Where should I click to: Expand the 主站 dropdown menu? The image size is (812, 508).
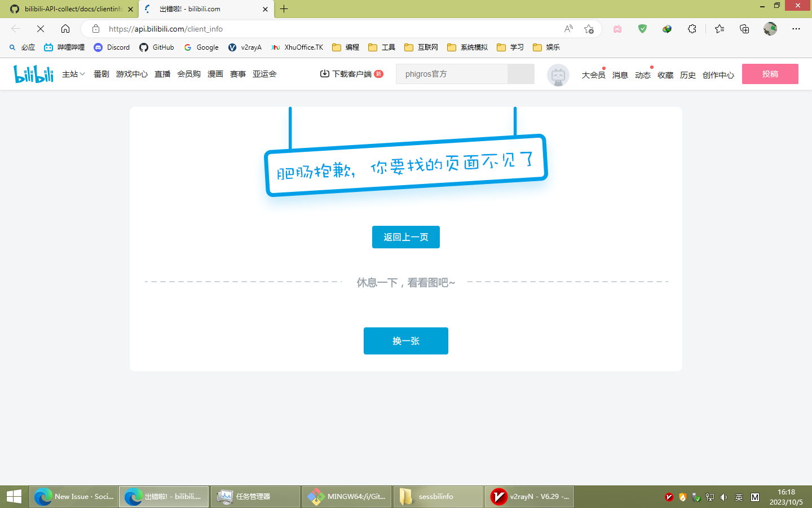click(x=73, y=74)
